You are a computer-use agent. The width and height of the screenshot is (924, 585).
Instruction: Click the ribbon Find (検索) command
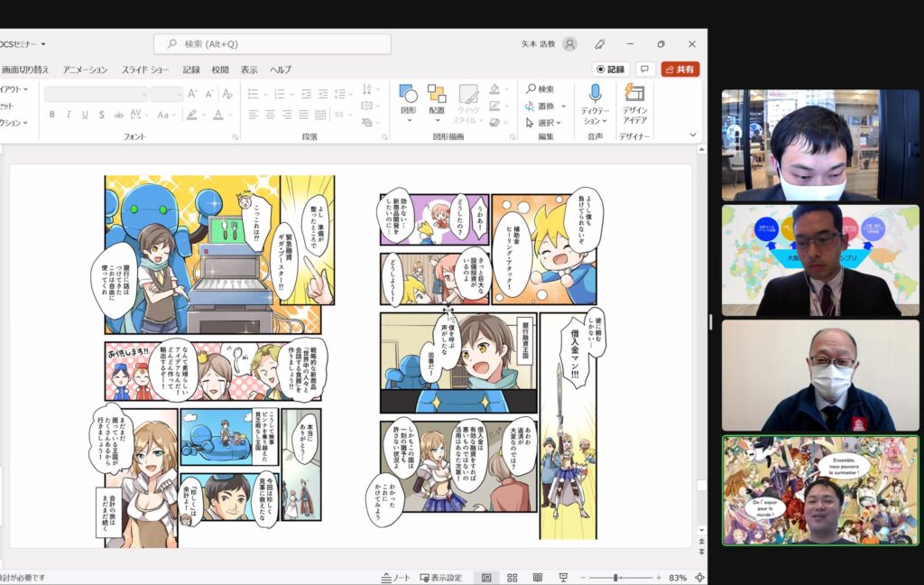click(540, 89)
